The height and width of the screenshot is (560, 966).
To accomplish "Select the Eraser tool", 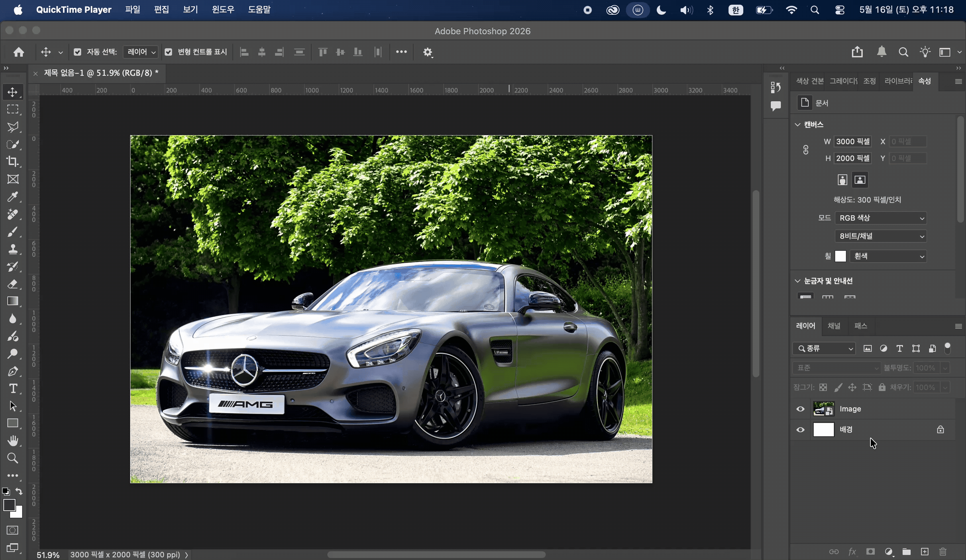I will click(13, 284).
